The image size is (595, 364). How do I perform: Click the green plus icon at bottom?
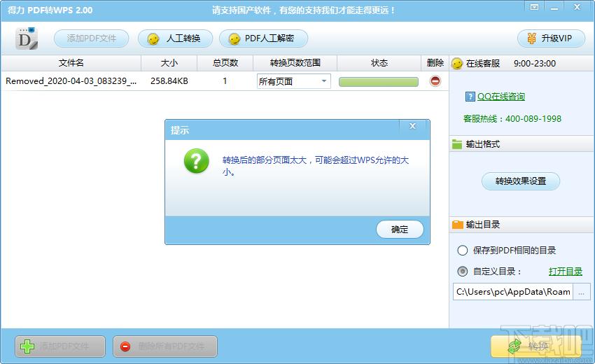(27, 346)
